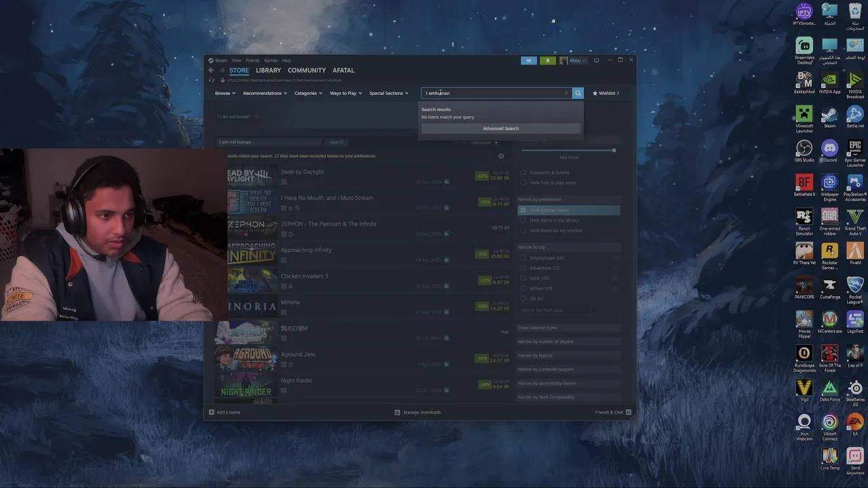868x488 pixels.
Task: Open Ubisoft Connect shortcut
Action: 830,427
